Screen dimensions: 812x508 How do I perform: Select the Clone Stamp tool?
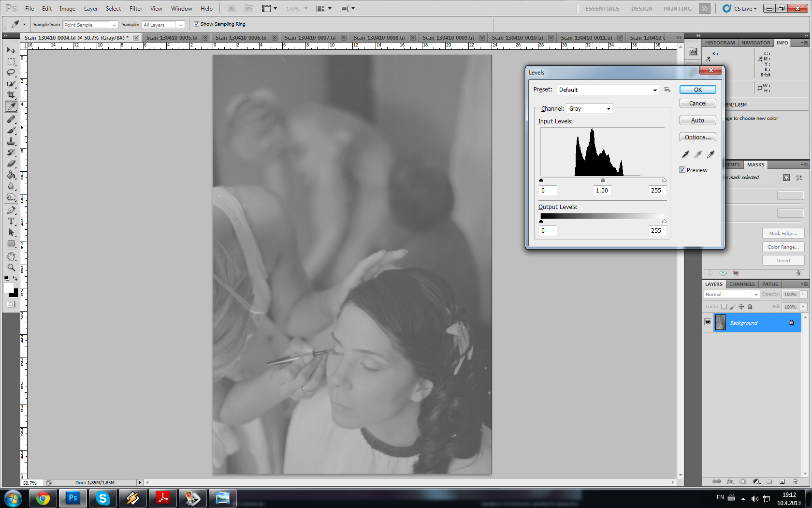11,141
